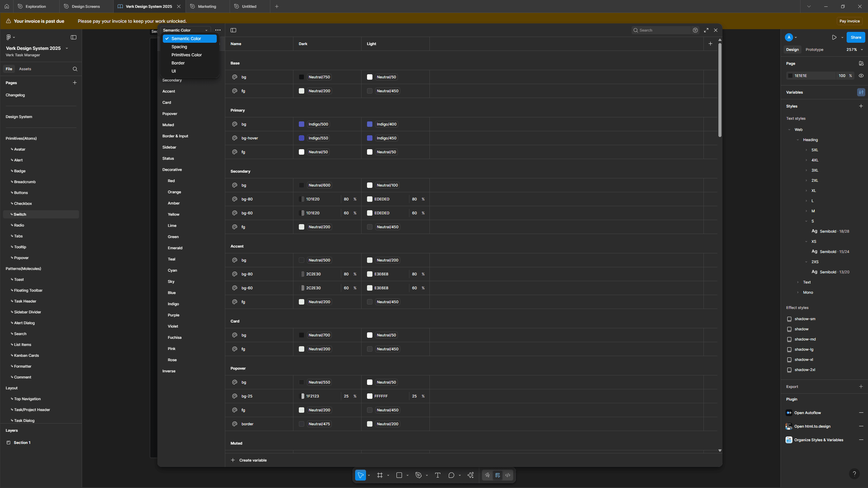Click the Pen tool icon
The width and height of the screenshot is (868, 488).
[x=418, y=475]
